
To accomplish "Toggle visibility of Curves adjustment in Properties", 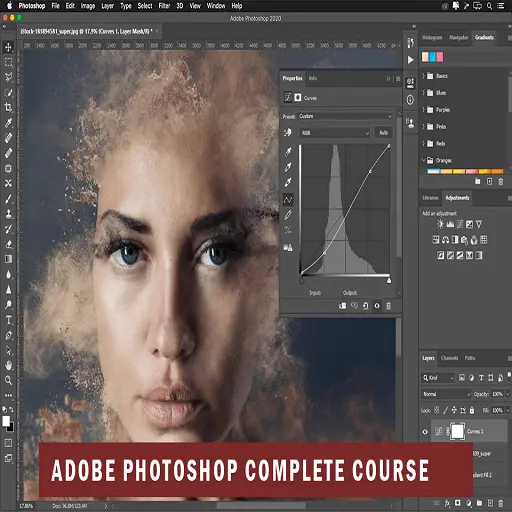I will click(377, 306).
